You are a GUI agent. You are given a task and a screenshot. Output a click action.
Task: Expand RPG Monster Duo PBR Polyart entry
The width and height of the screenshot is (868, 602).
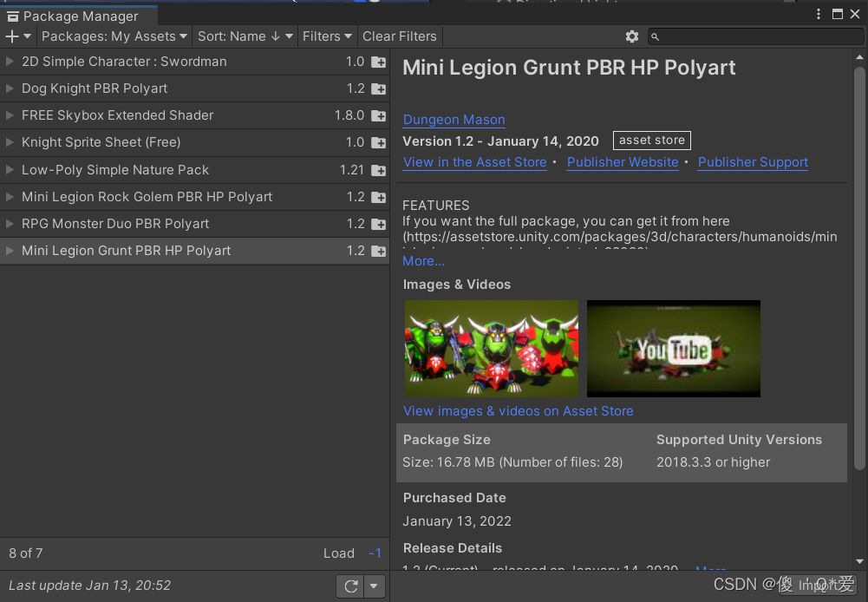tap(10, 224)
